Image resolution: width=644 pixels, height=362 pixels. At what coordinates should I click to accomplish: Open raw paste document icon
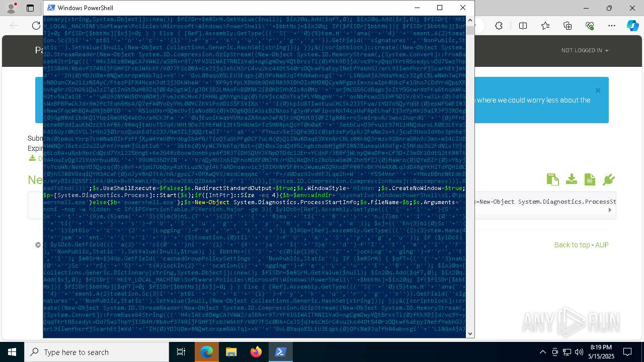point(590,179)
